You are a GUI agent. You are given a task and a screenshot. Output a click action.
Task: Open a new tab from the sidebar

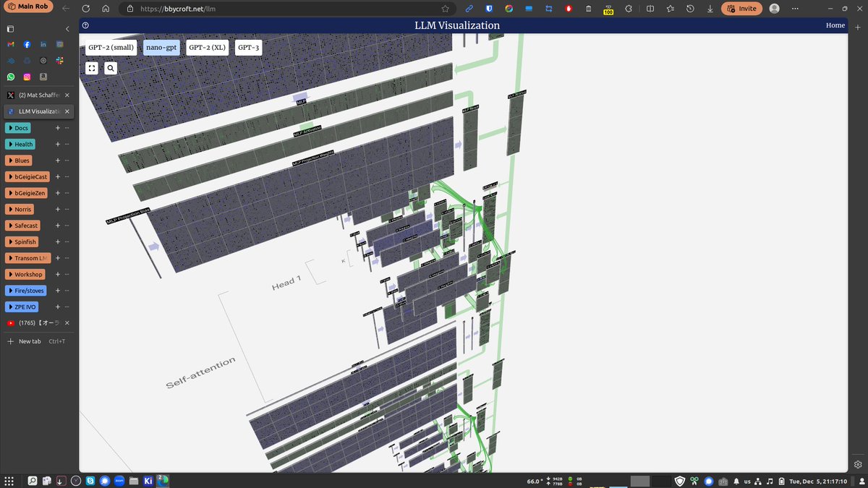(35, 341)
